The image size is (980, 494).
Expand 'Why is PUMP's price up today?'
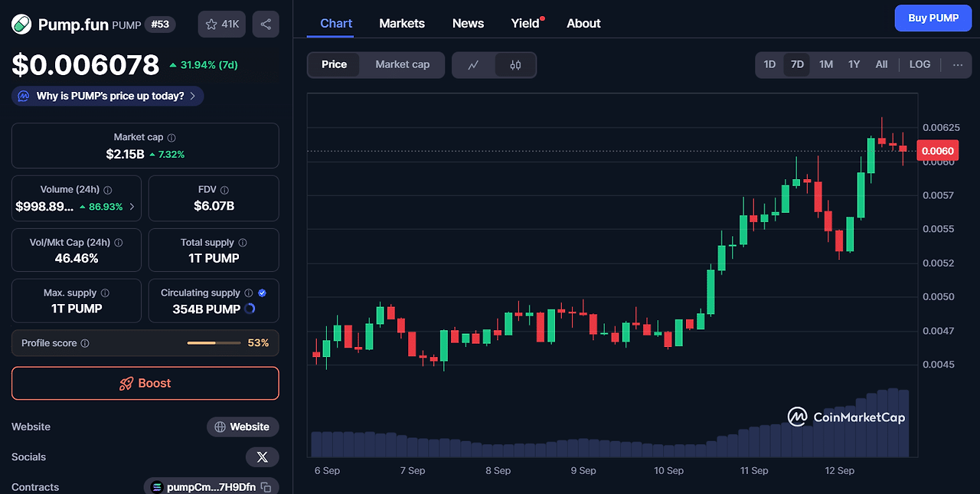point(107,97)
